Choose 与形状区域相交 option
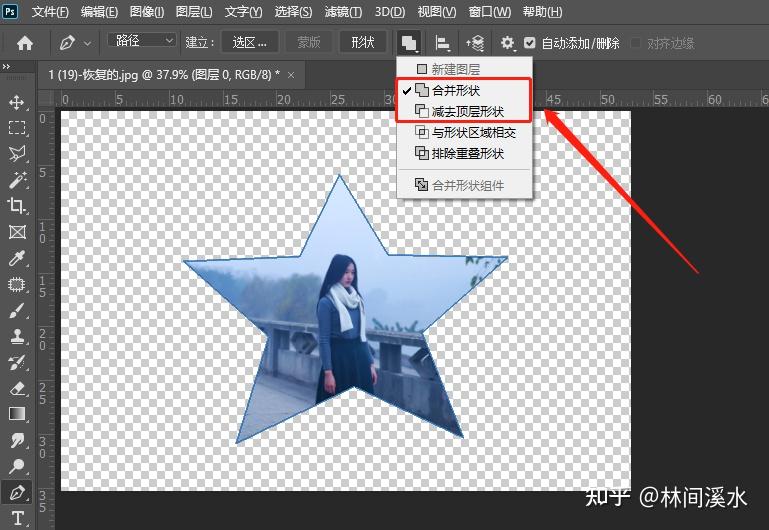769x530 pixels. pyautogui.click(x=464, y=132)
